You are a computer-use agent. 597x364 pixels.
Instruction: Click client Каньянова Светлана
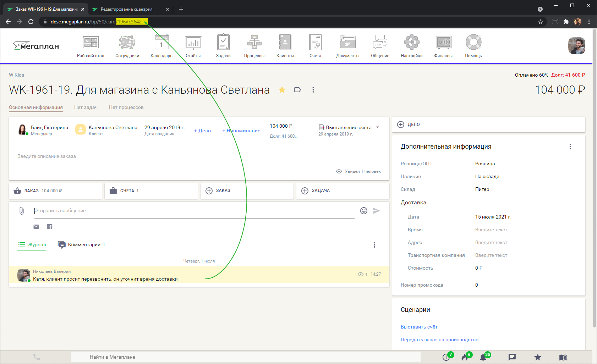pos(113,127)
